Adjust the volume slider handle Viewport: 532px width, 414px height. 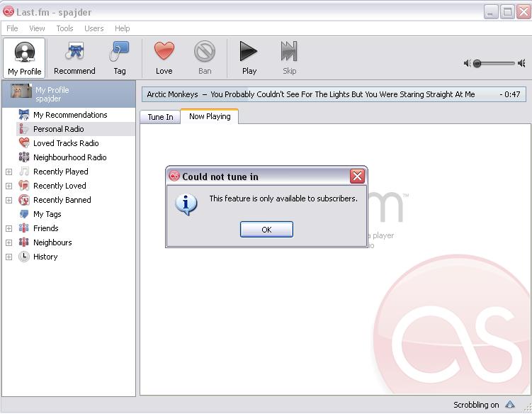[477, 64]
